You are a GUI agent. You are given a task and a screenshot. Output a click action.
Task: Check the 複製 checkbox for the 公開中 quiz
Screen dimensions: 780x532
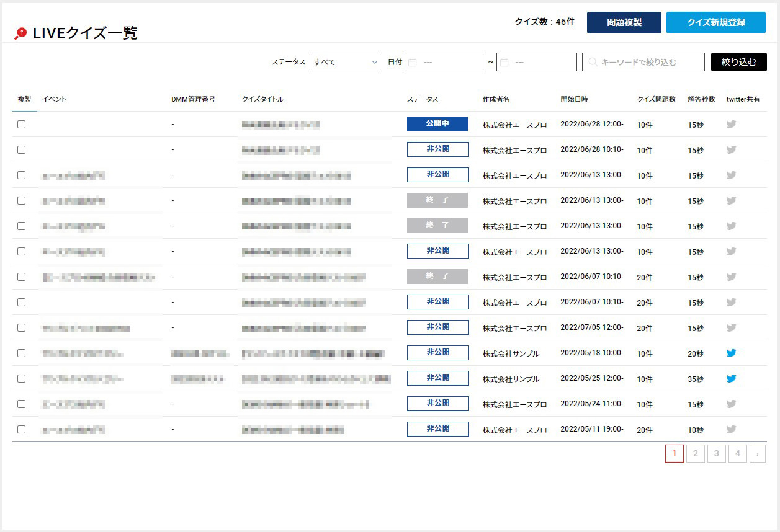point(22,124)
